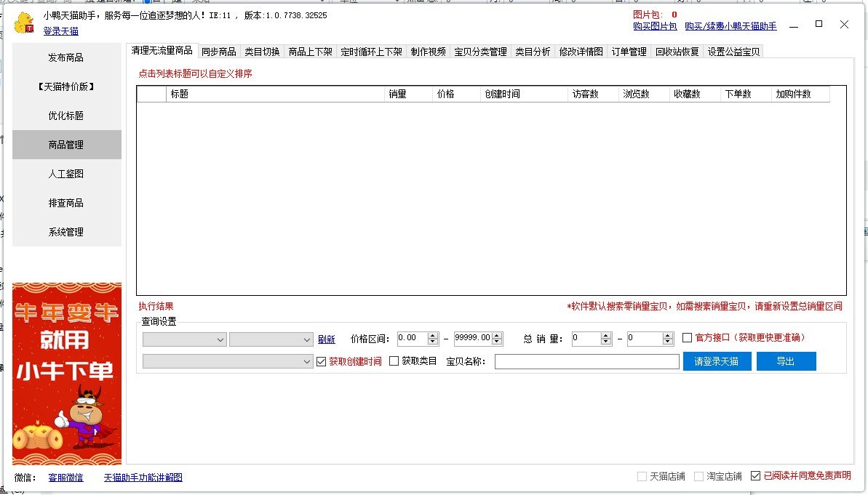868x495 pixels.
Task: Switch to the 同步商品 tab
Action: pos(218,52)
